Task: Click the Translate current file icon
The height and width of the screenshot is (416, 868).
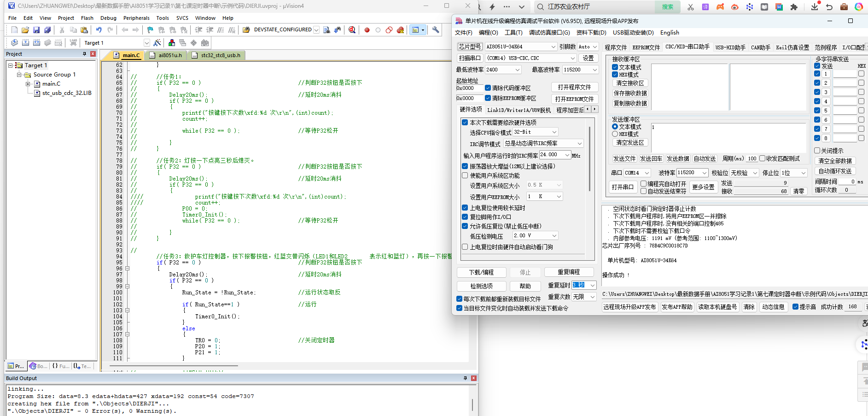Action: (14, 43)
